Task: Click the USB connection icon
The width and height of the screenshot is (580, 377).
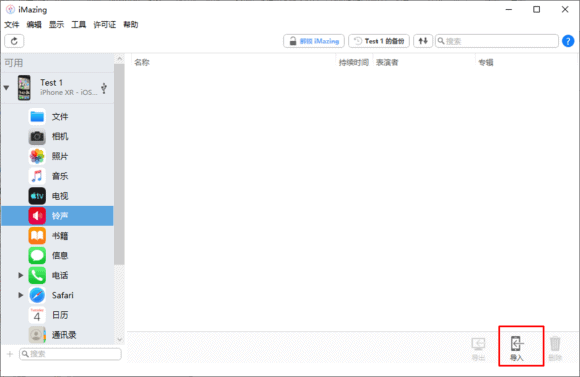Action: 104,88
